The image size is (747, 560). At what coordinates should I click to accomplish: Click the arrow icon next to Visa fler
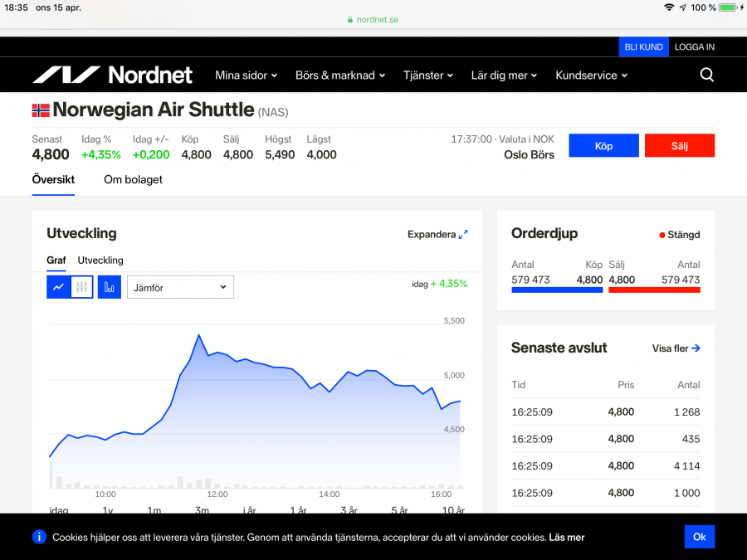696,348
